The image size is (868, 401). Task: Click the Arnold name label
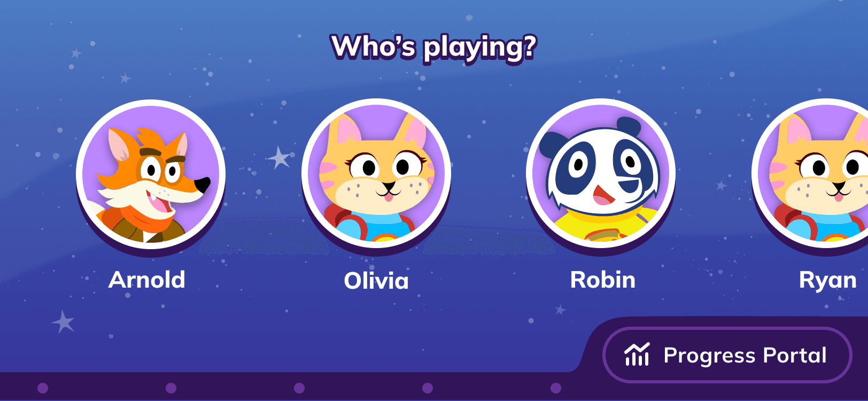pyautogui.click(x=147, y=280)
